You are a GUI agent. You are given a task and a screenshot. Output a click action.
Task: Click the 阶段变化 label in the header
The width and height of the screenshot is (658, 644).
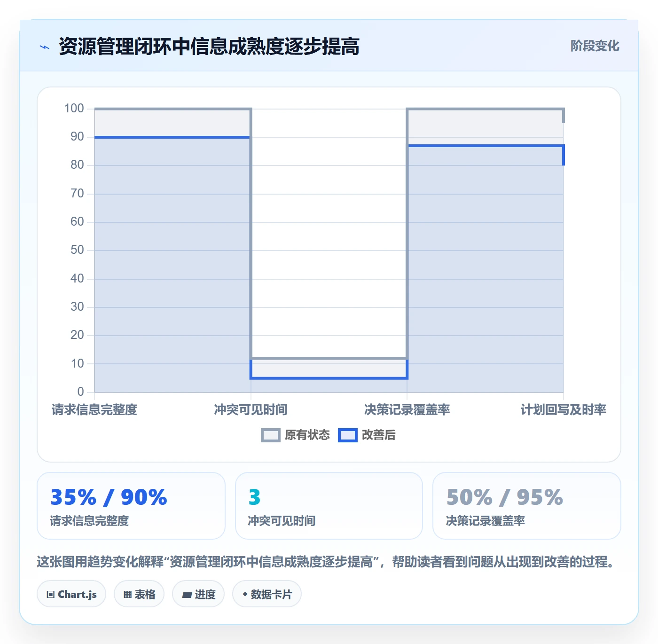click(x=595, y=46)
